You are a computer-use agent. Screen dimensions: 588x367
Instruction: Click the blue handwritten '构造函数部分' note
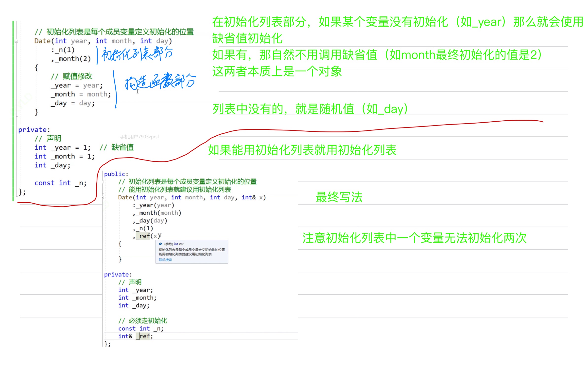(x=160, y=81)
